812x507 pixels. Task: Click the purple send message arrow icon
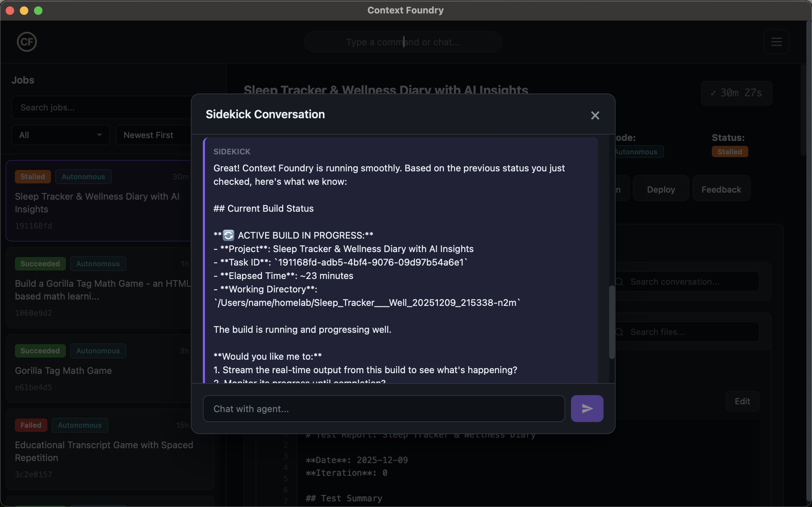[587, 408]
